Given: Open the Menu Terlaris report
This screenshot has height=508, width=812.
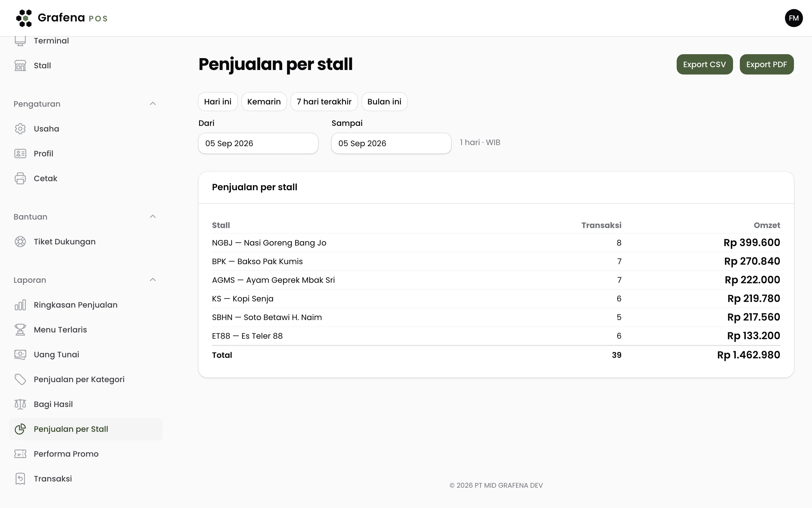Looking at the screenshot, I should point(85,330).
